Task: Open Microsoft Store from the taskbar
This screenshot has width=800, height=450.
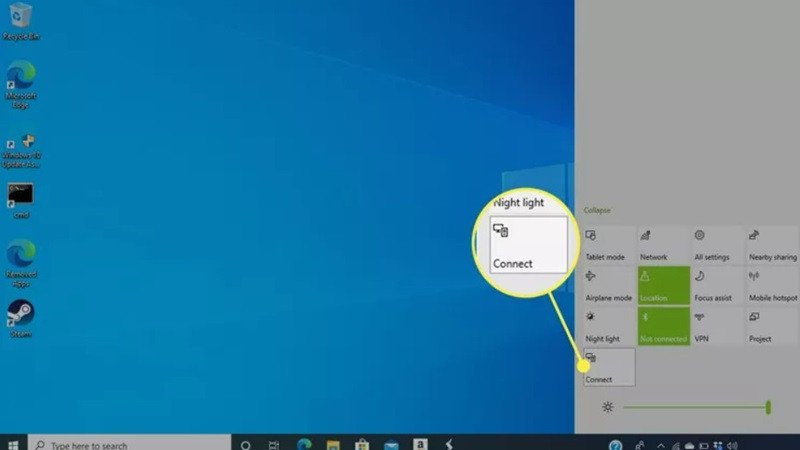Action: (x=362, y=444)
